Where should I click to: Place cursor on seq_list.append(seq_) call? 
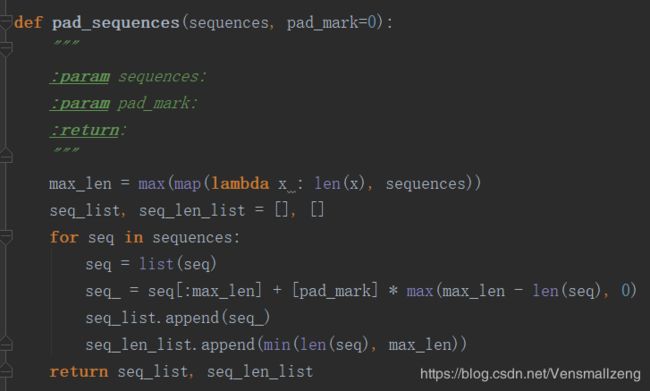coord(178,318)
